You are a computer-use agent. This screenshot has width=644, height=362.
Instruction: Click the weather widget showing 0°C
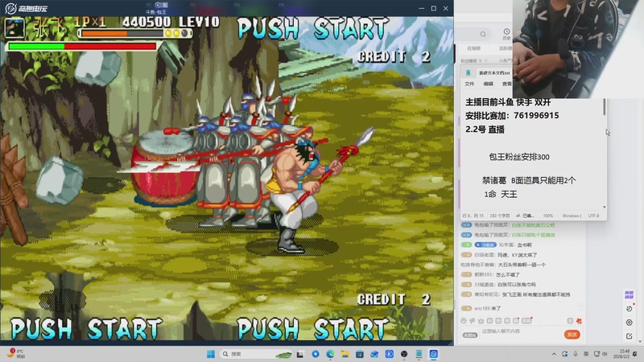click(x=16, y=354)
